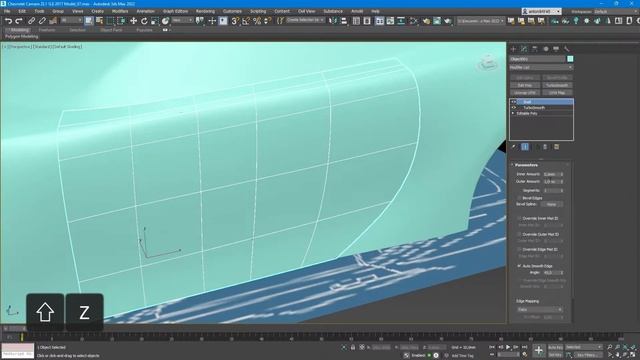Toggle the Angle Snap icon

tap(246, 21)
